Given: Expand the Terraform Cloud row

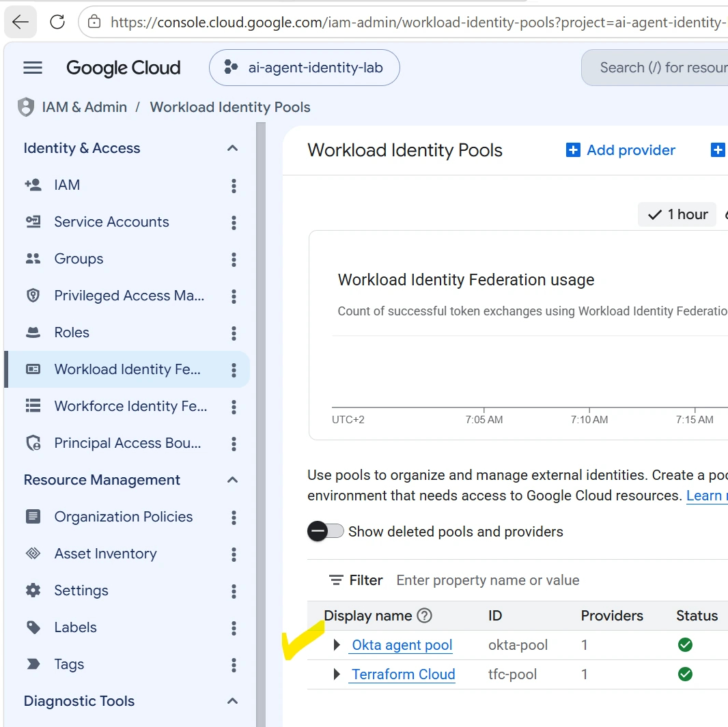Looking at the screenshot, I should point(337,674).
